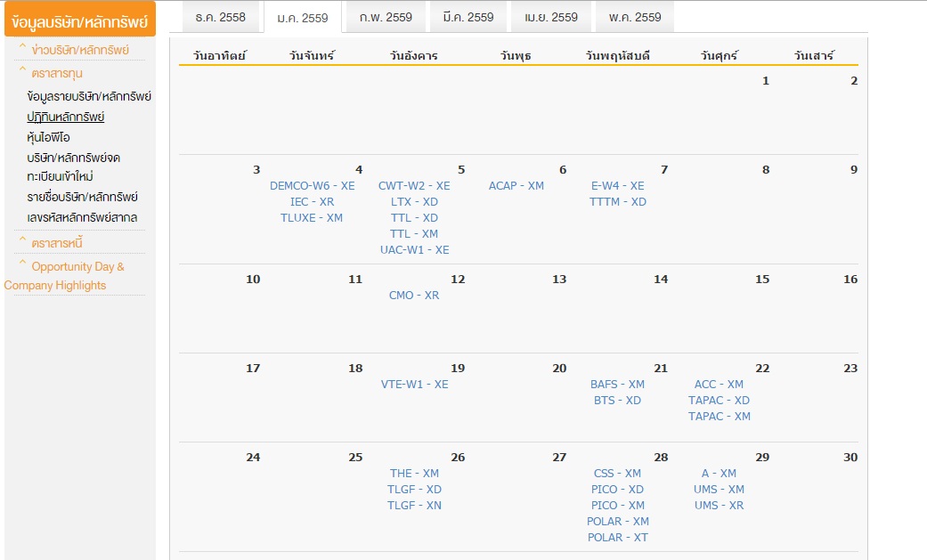Select date 30 in the calendar
Viewport: 927px width, 560px height.
[850, 457]
